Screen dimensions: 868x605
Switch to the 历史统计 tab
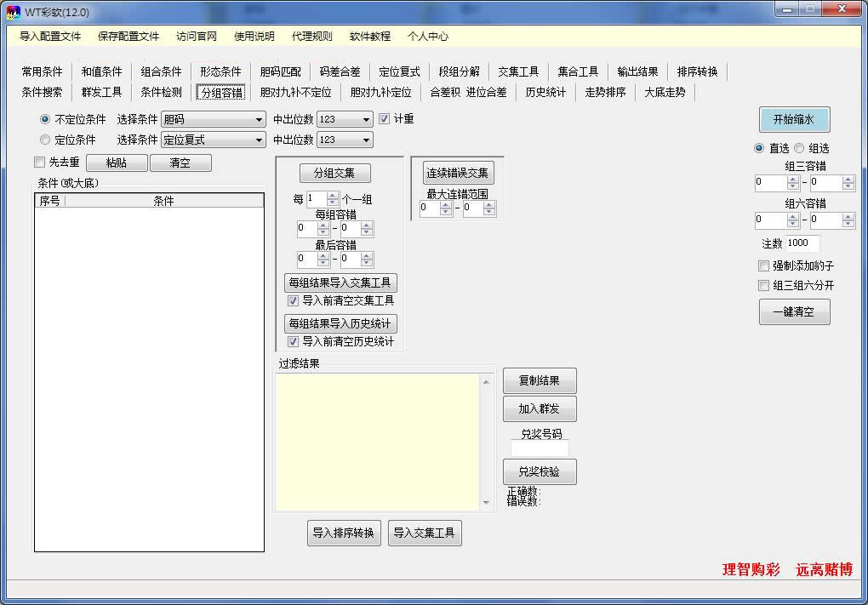coord(545,92)
